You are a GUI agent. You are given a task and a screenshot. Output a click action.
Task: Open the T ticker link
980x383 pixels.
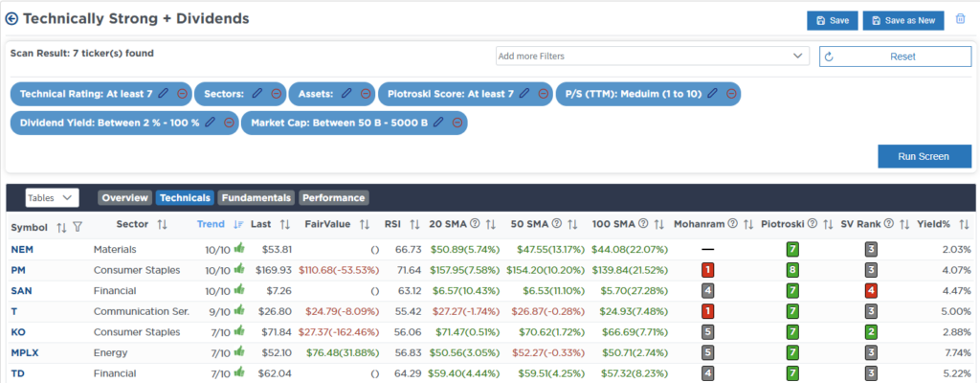[x=13, y=311]
